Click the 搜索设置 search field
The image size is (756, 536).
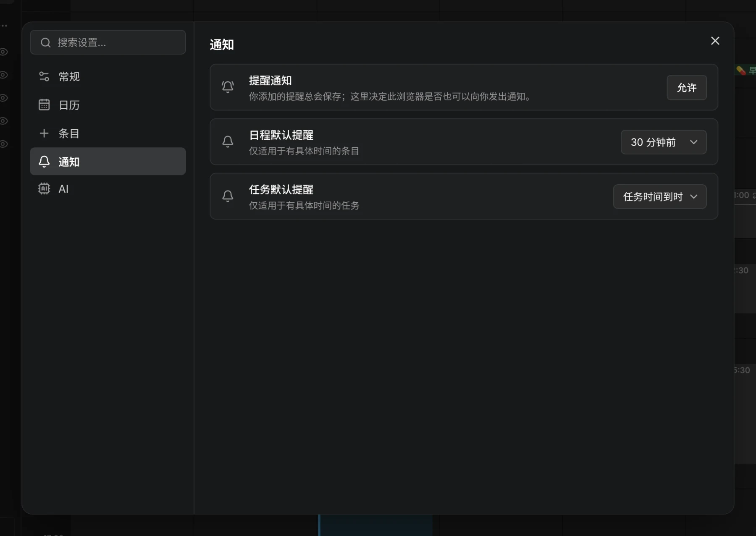108,42
